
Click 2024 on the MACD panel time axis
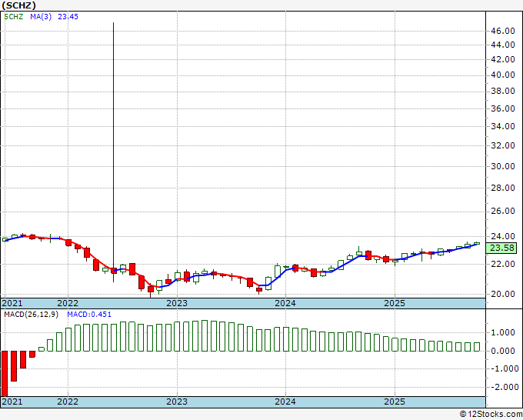[285, 402]
